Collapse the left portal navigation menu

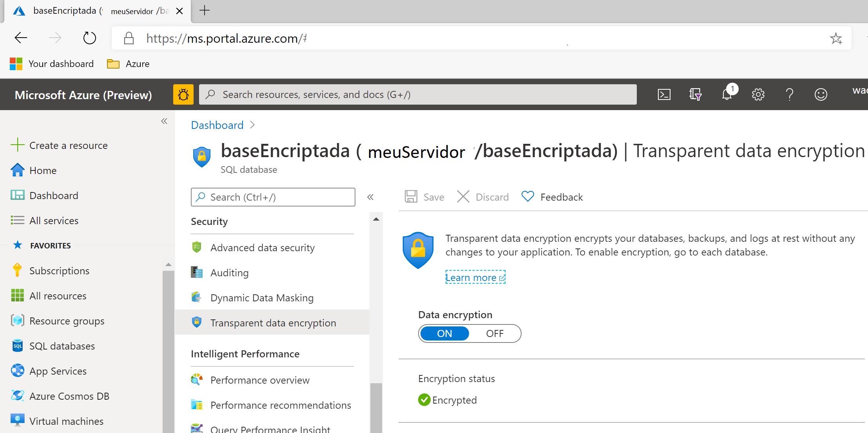click(164, 121)
